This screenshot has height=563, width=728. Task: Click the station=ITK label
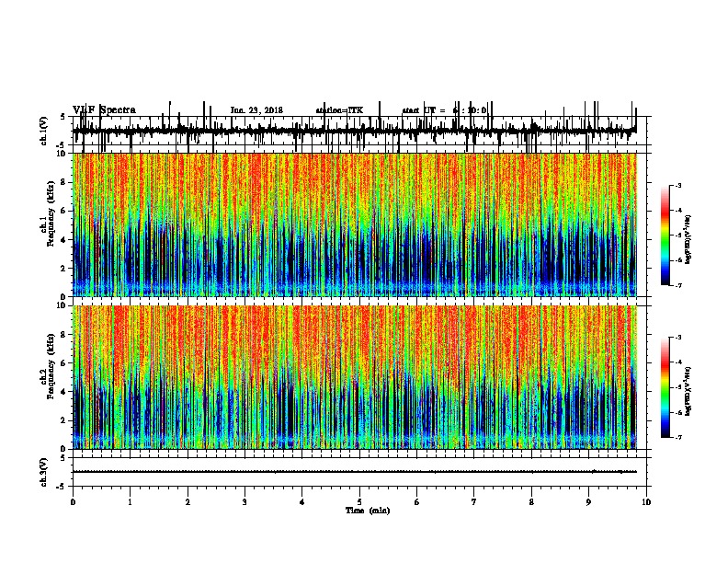tap(339, 110)
